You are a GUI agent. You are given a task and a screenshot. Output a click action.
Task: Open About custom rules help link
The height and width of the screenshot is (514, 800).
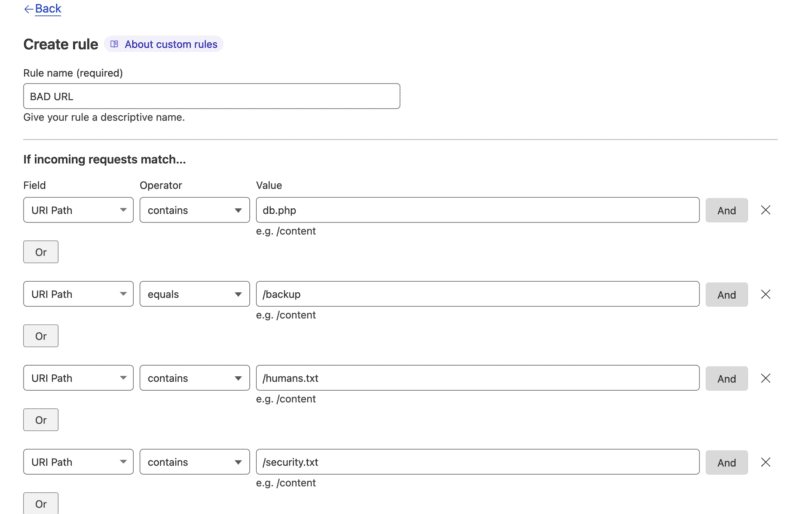pos(165,44)
